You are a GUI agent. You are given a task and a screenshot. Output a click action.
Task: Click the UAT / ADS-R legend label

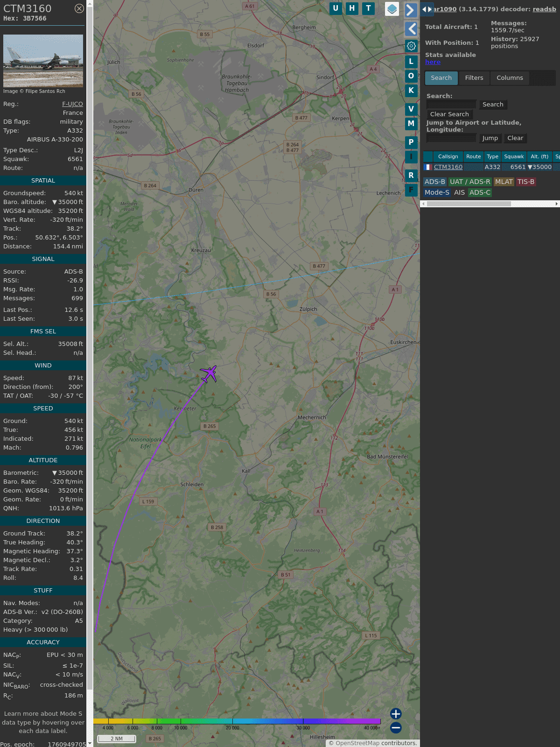point(470,182)
